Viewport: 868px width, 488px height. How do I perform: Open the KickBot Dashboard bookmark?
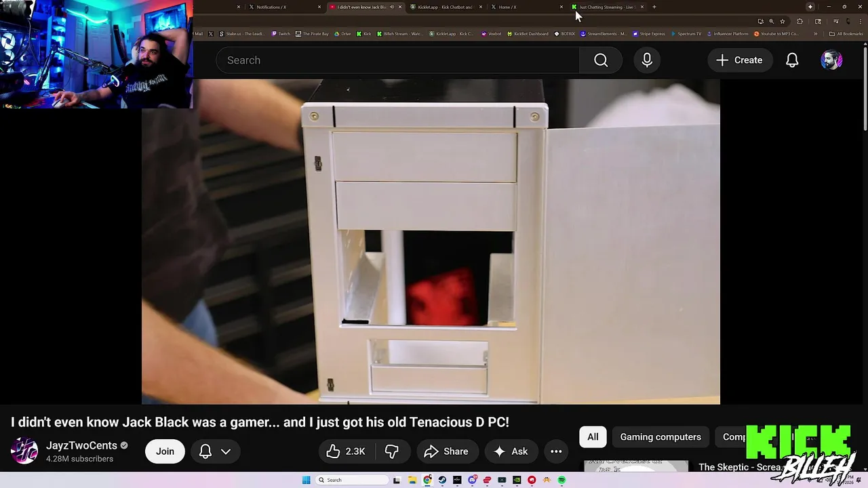[528, 34]
